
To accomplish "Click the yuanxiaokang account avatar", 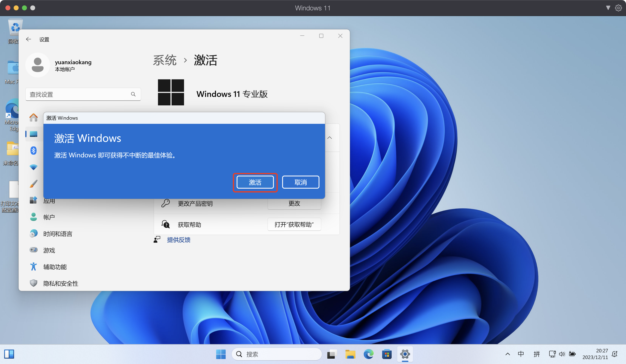I will pyautogui.click(x=38, y=65).
